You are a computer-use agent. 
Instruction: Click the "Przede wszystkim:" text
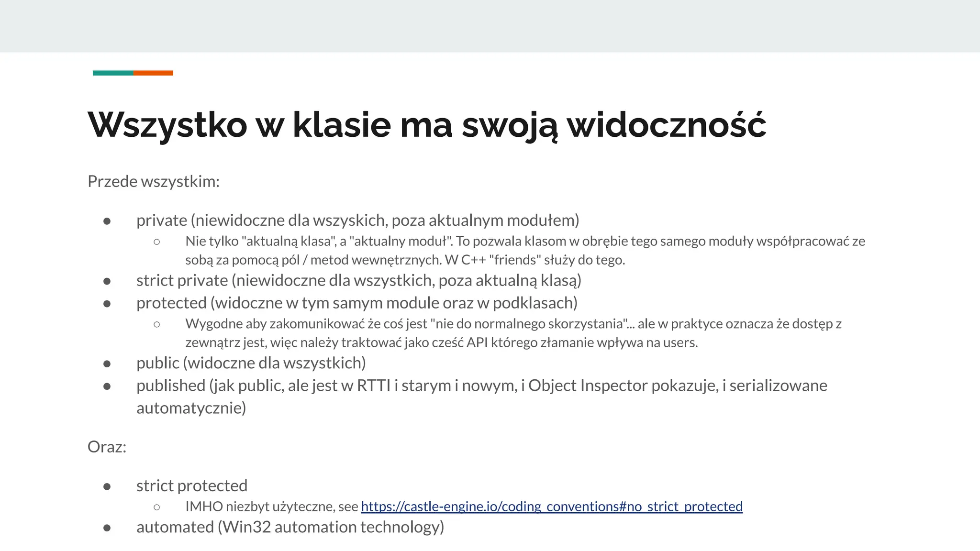coord(154,181)
